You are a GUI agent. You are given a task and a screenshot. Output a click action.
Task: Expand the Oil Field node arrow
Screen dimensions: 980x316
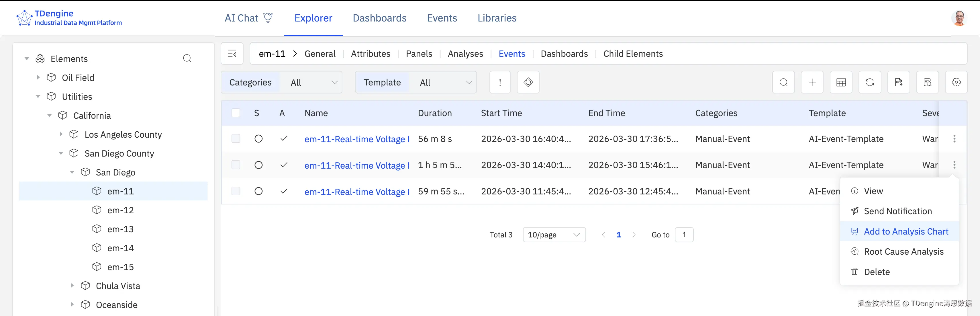pyautogui.click(x=38, y=77)
